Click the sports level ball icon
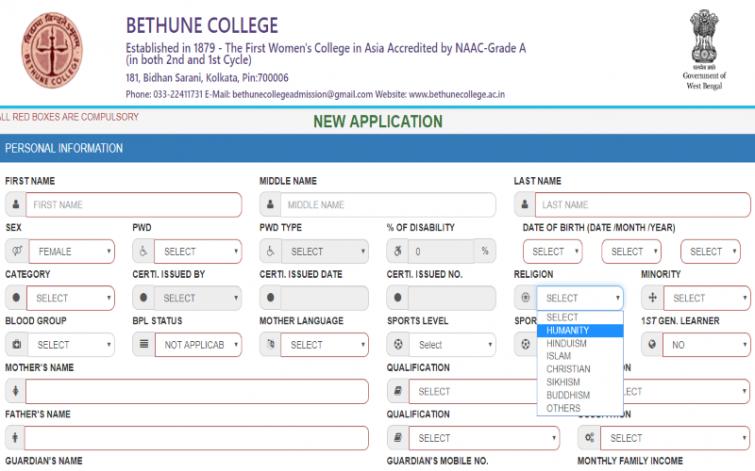Viewport: 755px width, 471px height. (x=398, y=345)
